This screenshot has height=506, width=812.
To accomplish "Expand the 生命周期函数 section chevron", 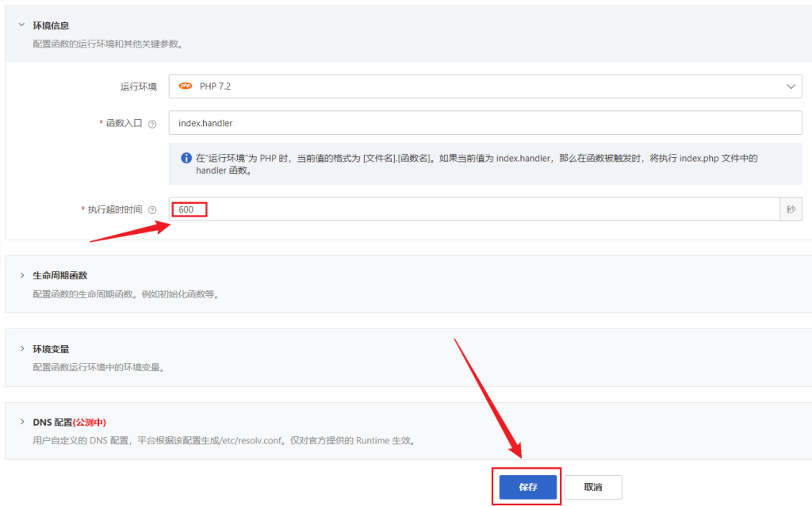I will 21,275.
